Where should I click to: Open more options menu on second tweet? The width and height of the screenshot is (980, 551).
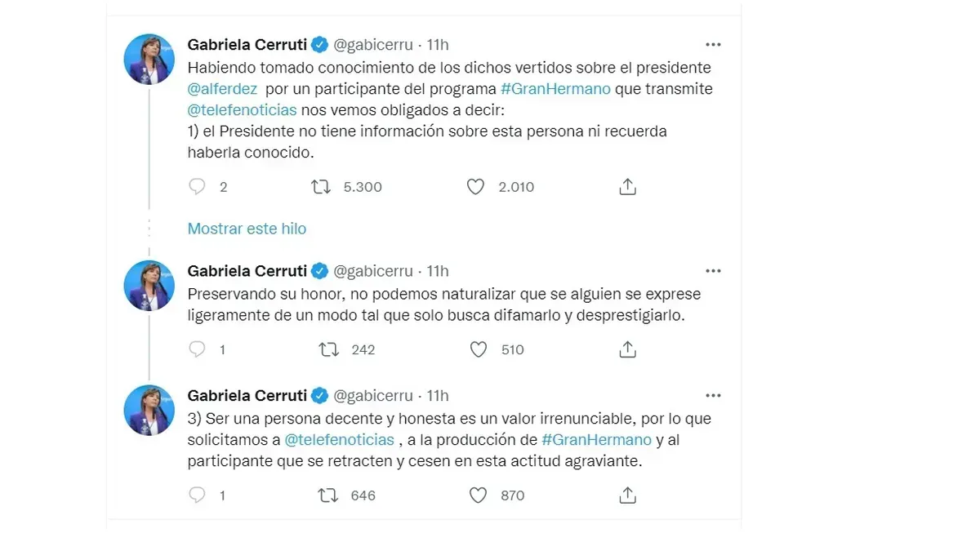coord(713,271)
